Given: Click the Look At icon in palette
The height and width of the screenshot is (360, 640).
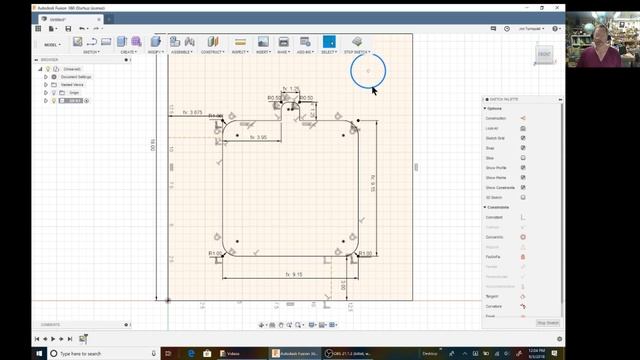Looking at the screenshot, I should pyautogui.click(x=523, y=128).
